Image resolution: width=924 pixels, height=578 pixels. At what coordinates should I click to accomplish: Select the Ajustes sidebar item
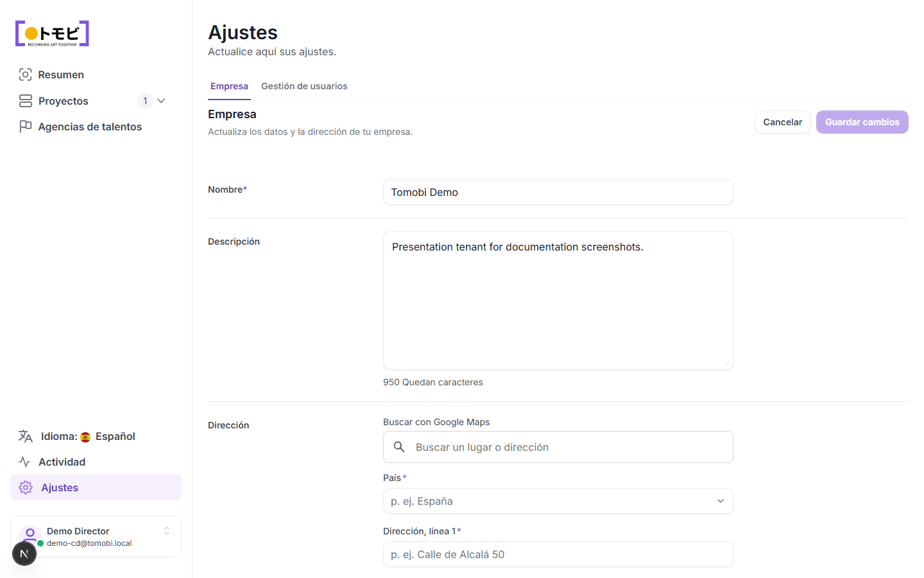96,487
